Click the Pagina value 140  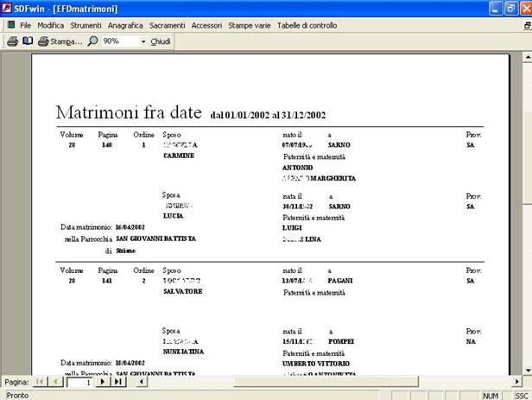[x=106, y=145]
